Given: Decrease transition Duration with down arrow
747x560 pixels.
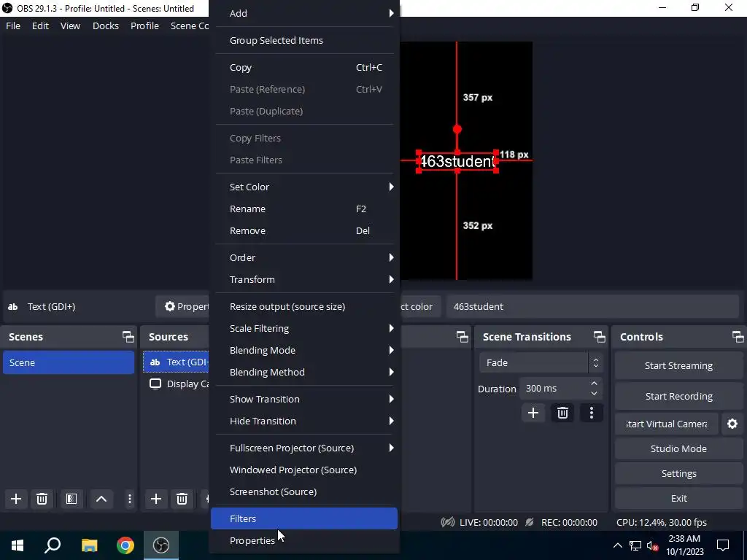Looking at the screenshot, I should point(594,393).
